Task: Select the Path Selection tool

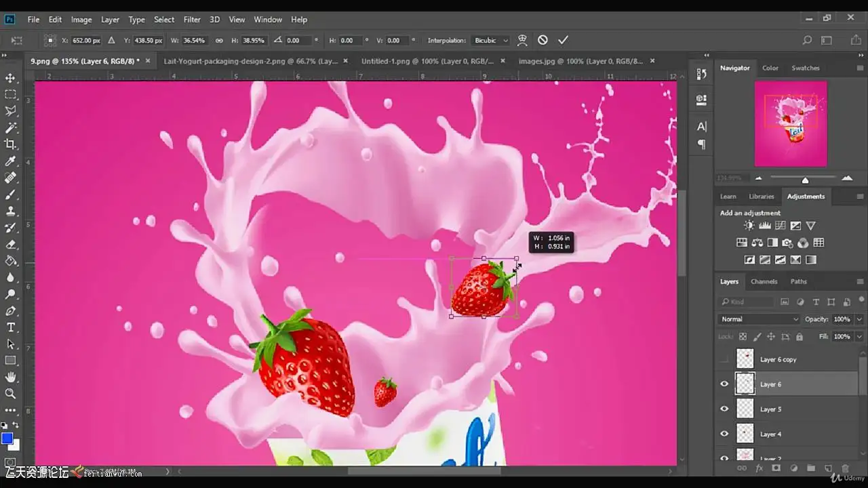Action: point(11,344)
